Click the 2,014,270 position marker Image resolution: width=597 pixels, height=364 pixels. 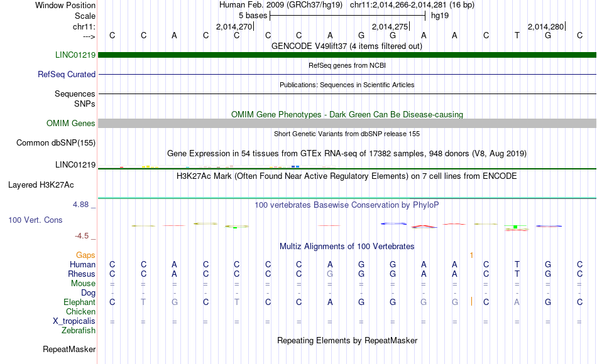click(235, 26)
